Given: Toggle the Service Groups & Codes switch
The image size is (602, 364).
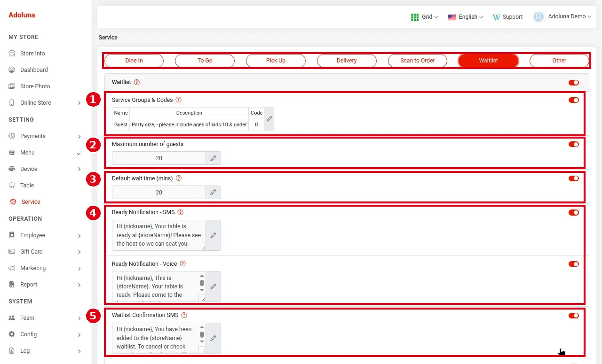Looking at the screenshot, I should point(574,100).
